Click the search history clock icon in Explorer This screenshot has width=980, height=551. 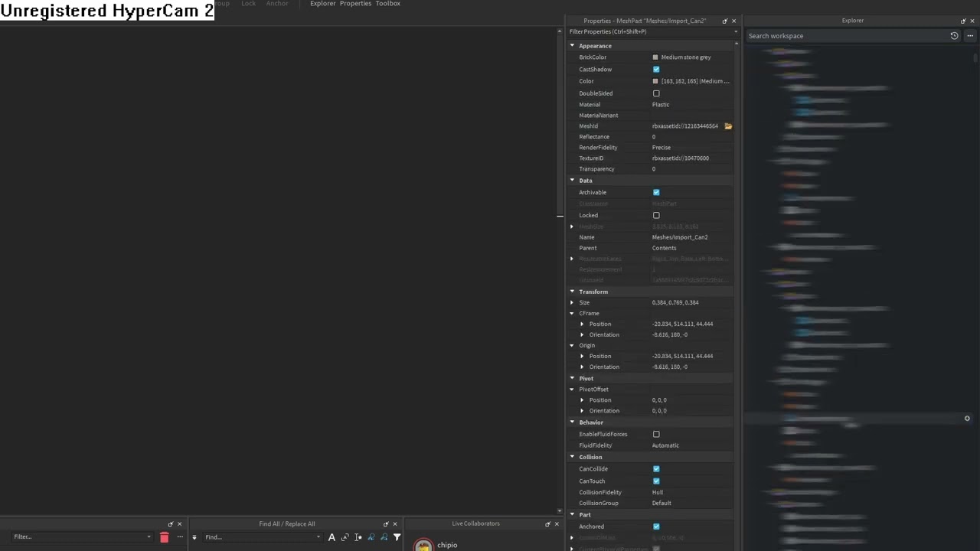pyautogui.click(x=954, y=35)
